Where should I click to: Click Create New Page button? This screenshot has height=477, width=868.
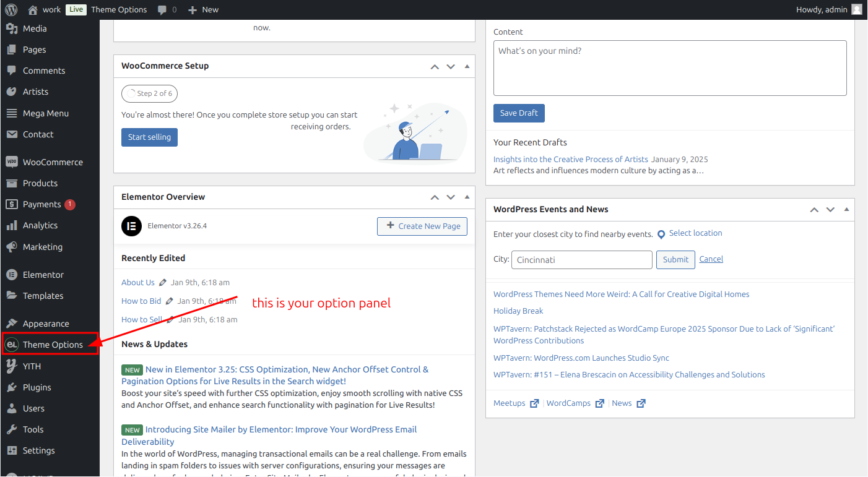point(422,226)
